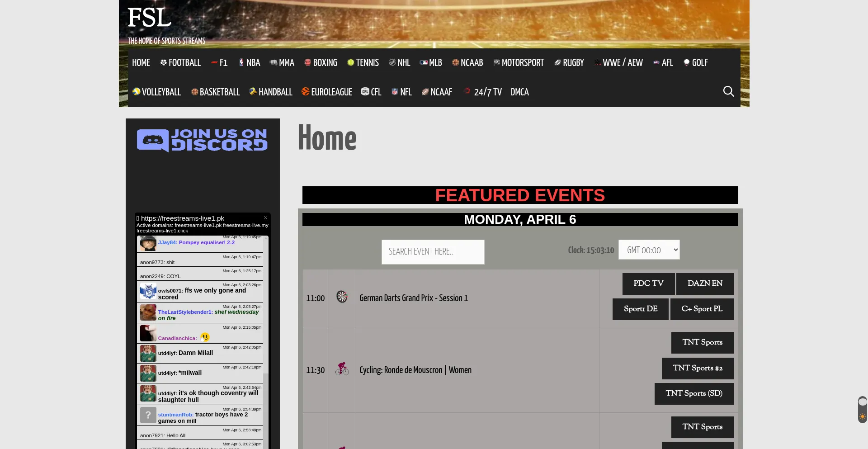Select the C+ Sport PL stream button
The image size is (868, 449).
(x=702, y=309)
